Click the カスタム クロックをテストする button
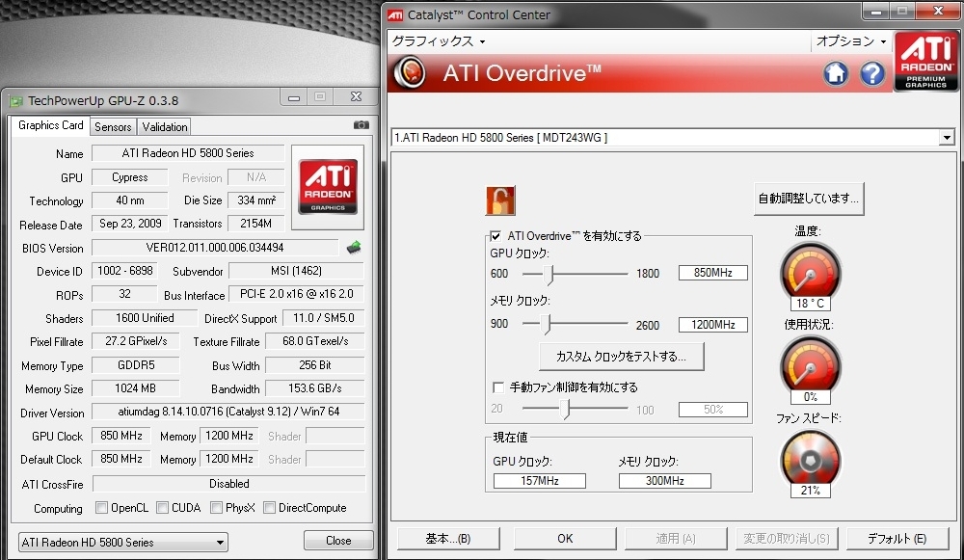 click(621, 357)
